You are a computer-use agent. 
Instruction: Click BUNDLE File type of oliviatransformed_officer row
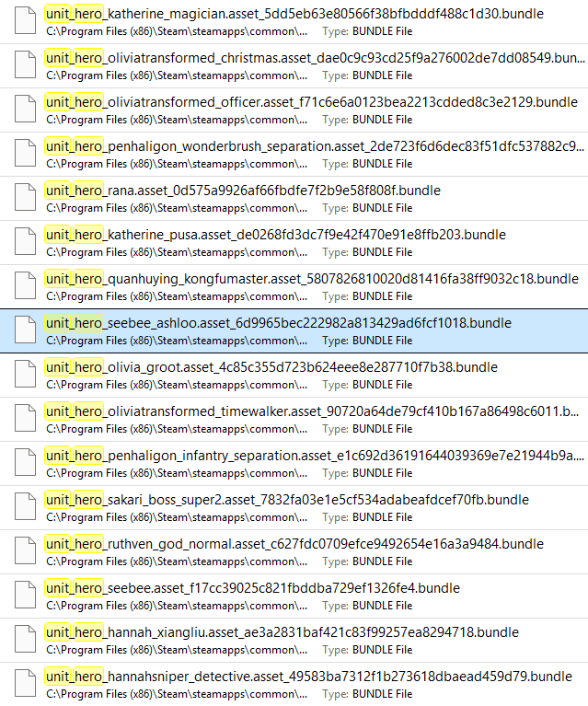point(382,120)
